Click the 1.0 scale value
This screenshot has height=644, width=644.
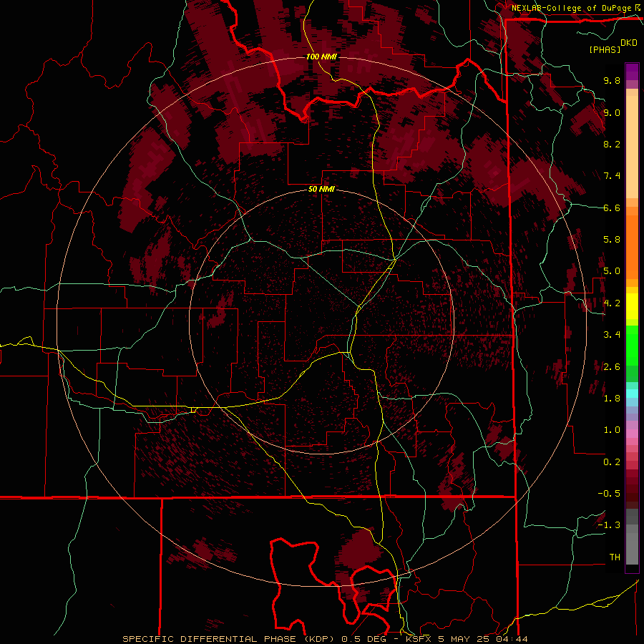(612, 430)
